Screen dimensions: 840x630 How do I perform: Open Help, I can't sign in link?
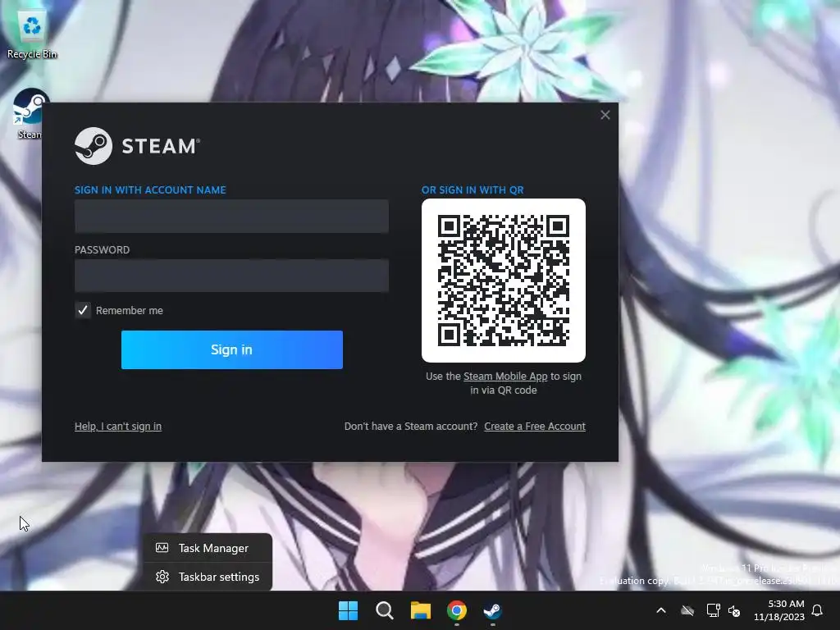[x=118, y=427]
